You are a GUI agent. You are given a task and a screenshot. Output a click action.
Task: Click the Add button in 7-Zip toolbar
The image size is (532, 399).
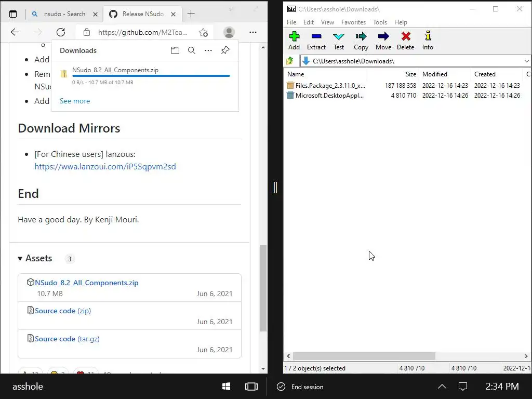(x=294, y=41)
